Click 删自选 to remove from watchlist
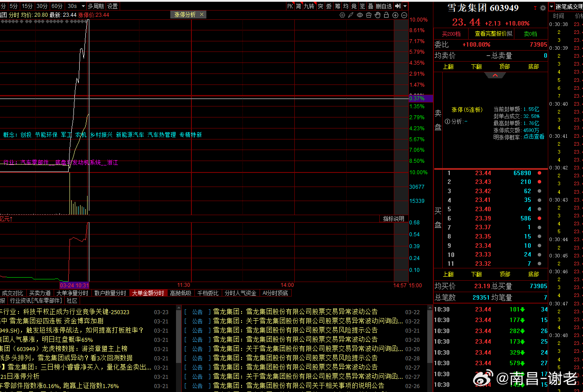 click(384, 6)
